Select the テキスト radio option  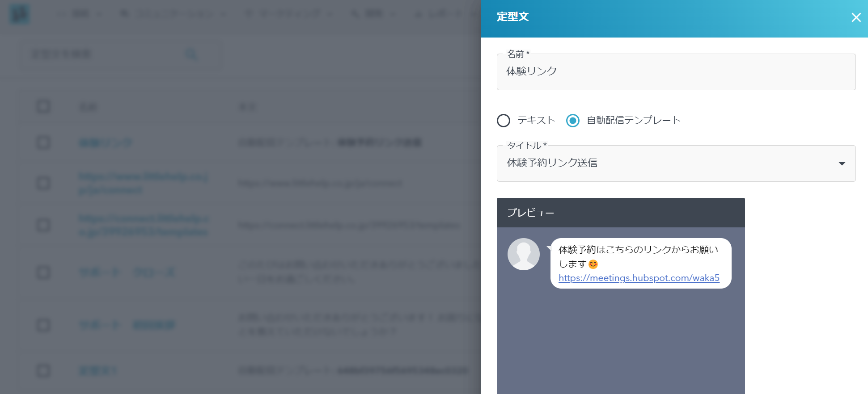coord(504,121)
